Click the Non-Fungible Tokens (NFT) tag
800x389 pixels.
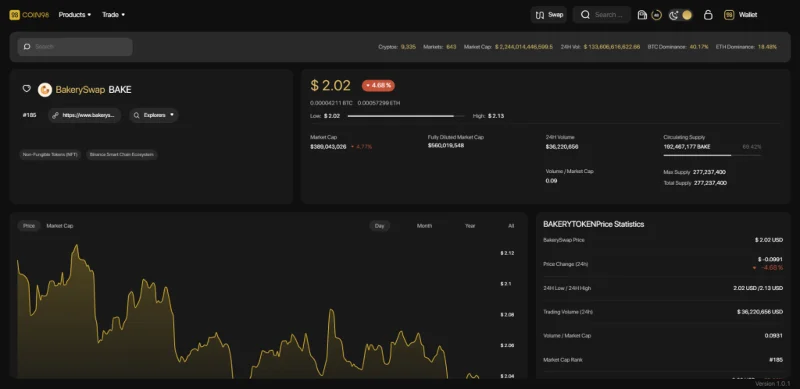tap(50, 154)
